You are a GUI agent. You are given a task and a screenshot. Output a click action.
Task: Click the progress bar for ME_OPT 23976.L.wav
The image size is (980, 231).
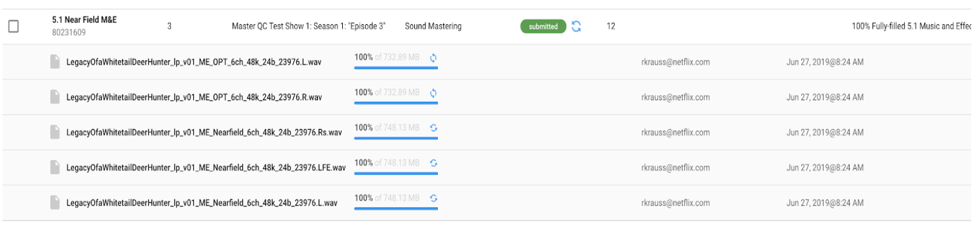pyautogui.click(x=396, y=68)
